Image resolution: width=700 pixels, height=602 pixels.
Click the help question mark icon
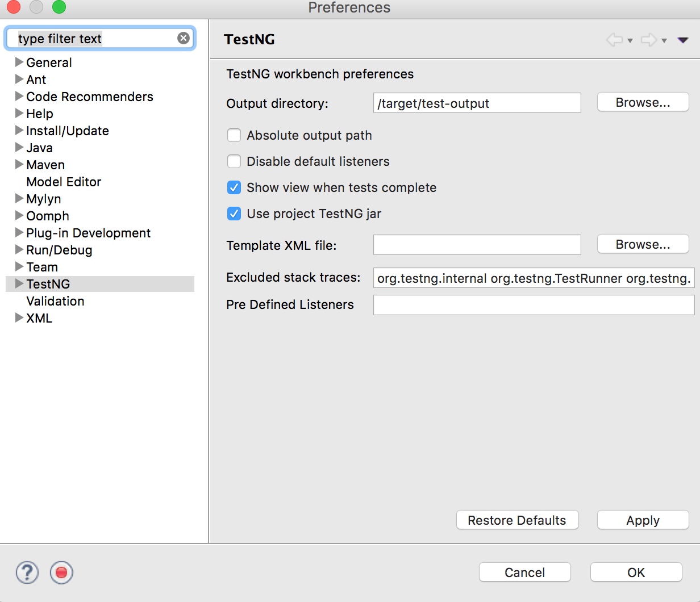pos(27,572)
